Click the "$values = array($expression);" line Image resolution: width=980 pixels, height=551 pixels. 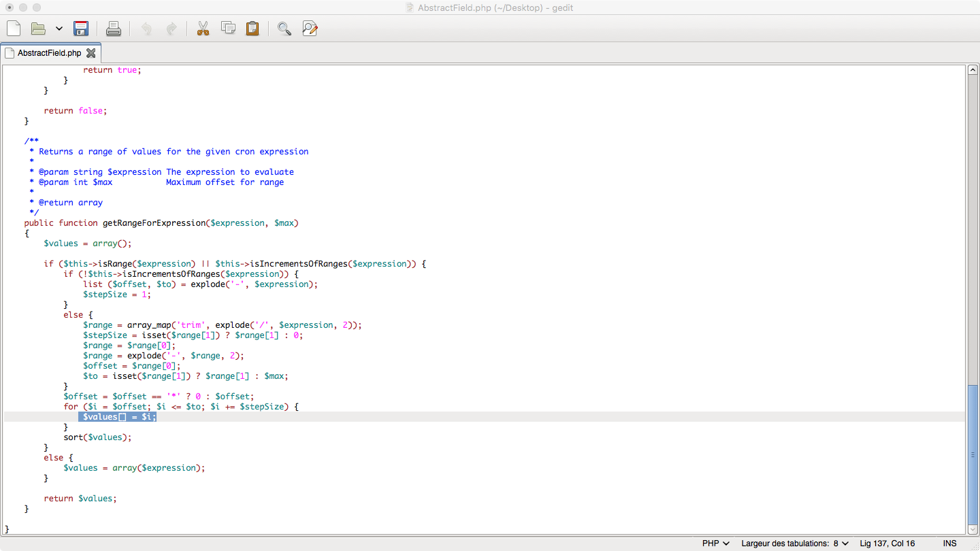tap(134, 468)
